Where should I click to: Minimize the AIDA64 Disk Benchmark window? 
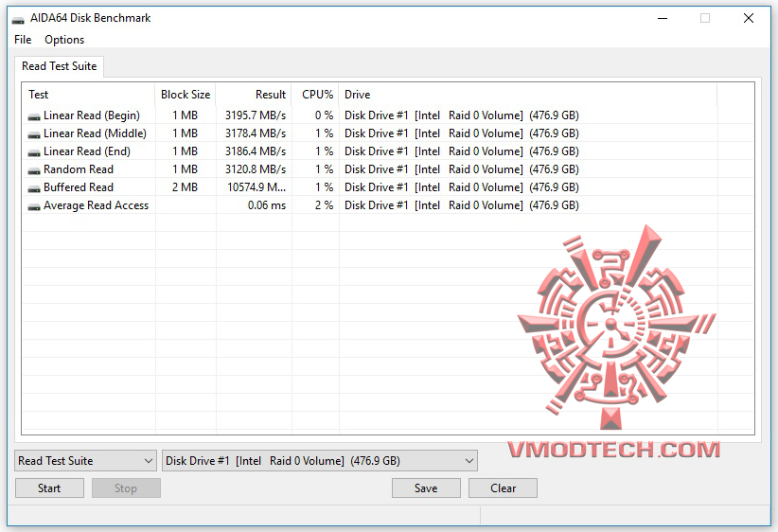coord(663,19)
